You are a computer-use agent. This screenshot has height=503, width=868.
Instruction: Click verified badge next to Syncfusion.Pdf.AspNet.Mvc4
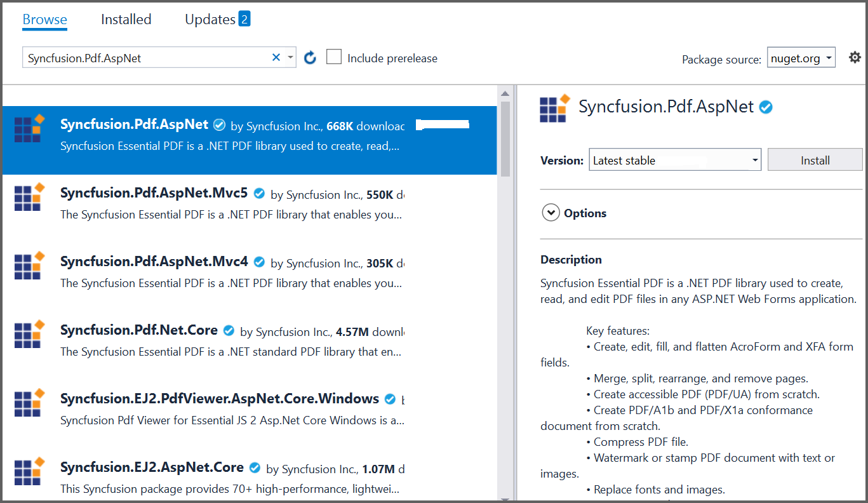259,262
